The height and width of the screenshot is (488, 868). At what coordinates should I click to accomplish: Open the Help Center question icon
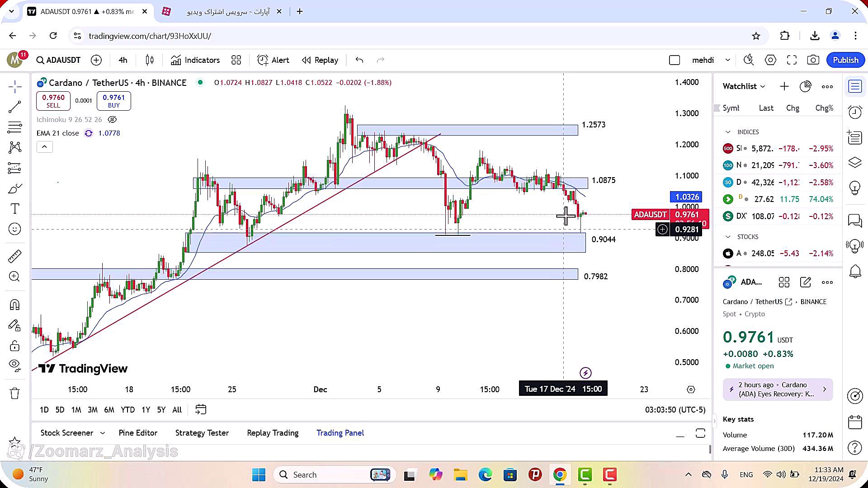(855, 448)
